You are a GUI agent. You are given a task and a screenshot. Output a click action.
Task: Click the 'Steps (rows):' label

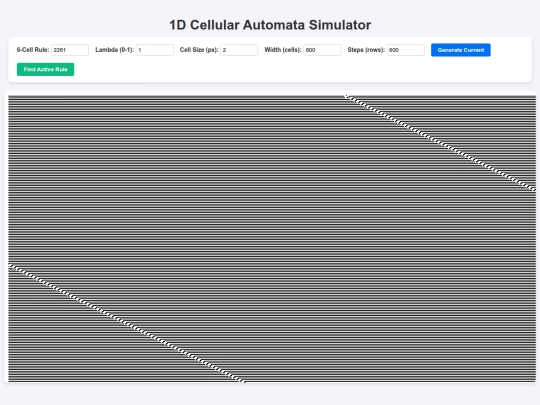(x=366, y=50)
